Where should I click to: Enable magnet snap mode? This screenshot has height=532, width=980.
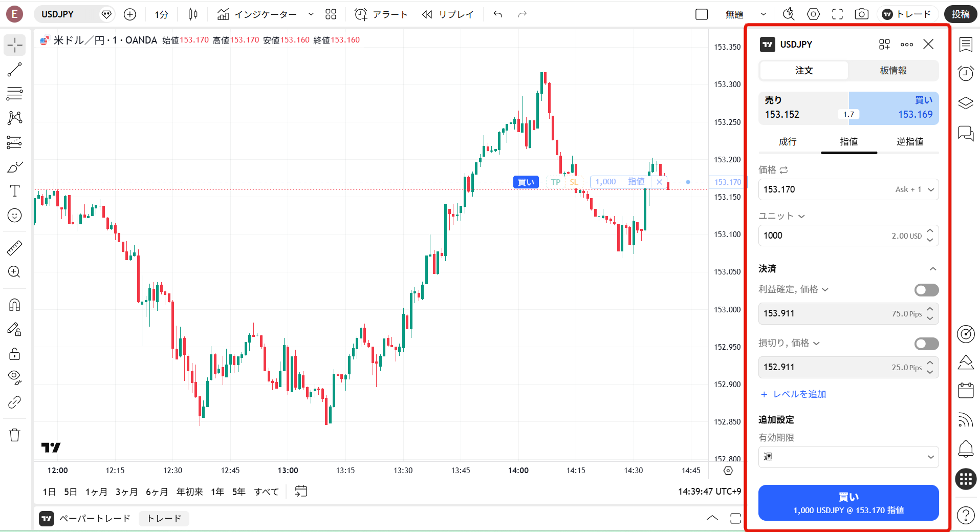[15, 304]
